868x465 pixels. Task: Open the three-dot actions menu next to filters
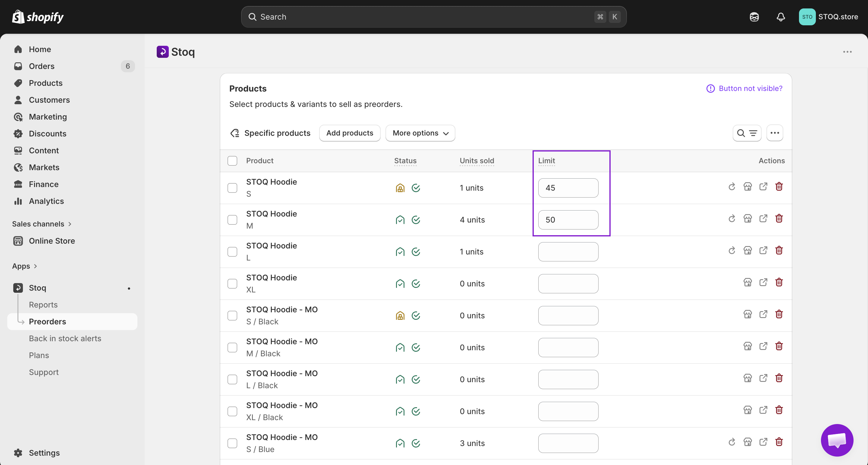pos(775,133)
